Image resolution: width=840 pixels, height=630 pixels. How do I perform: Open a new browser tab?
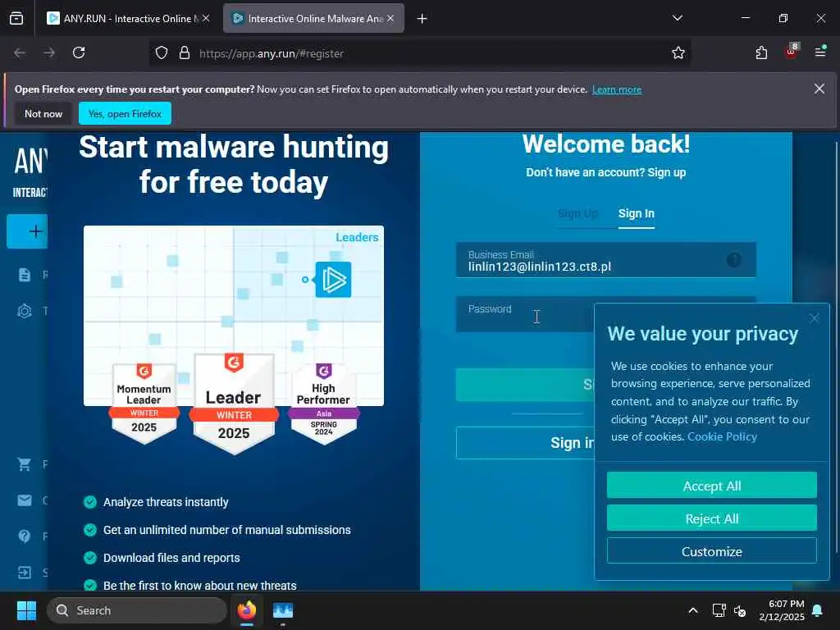422,19
